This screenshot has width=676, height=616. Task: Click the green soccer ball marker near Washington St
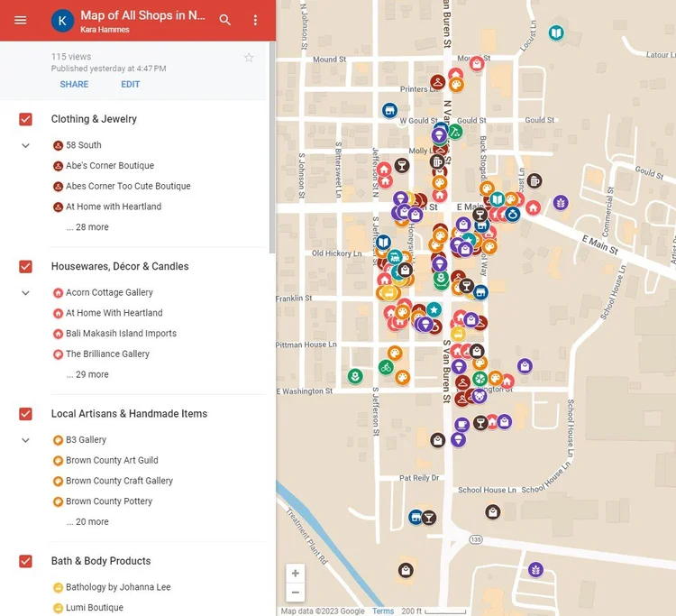[x=480, y=379]
